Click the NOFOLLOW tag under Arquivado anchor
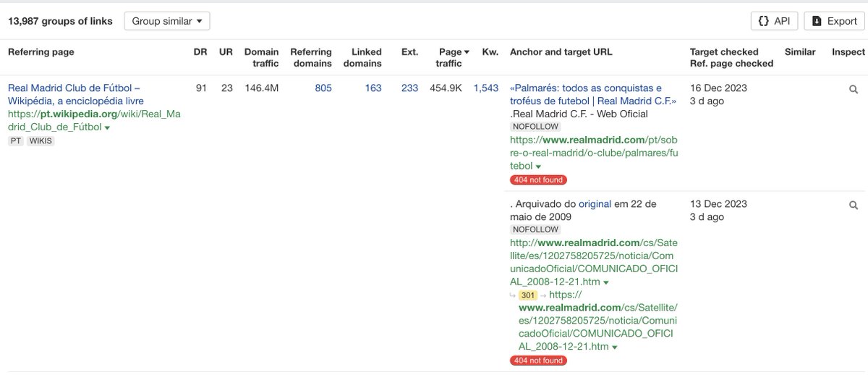The image size is (868, 375). click(x=535, y=229)
